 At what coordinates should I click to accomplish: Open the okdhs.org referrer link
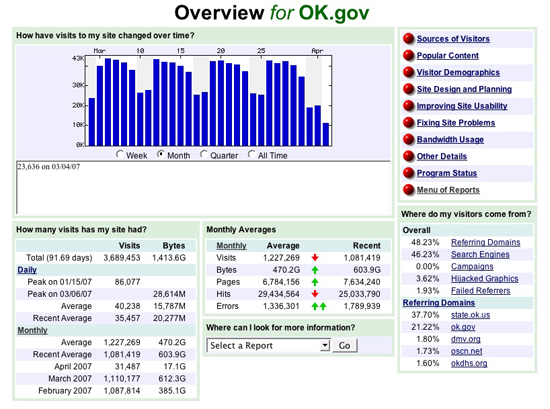(x=469, y=363)
